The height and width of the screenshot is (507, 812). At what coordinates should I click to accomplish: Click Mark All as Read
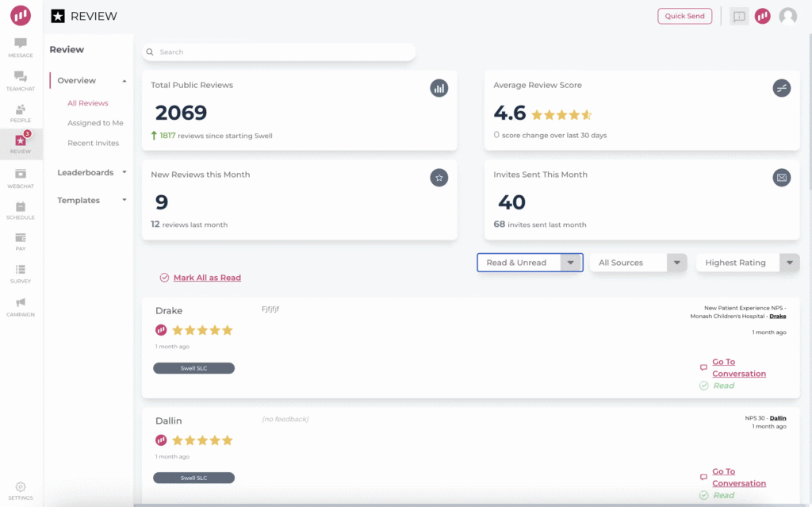[206, 278]
